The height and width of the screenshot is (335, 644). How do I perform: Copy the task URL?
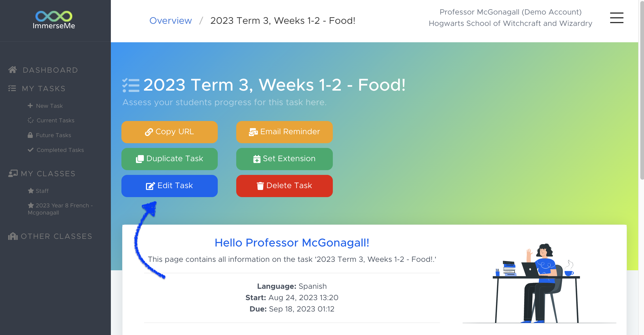tap(169, 132)
